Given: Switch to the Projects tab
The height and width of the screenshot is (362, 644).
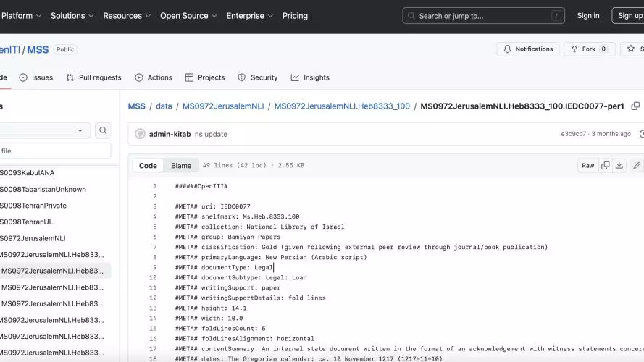Looking at the screenshot, I should 205,77.
